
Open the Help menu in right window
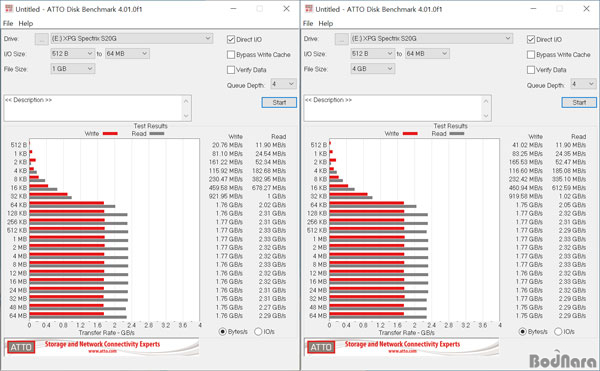click(x=326, y=23)
